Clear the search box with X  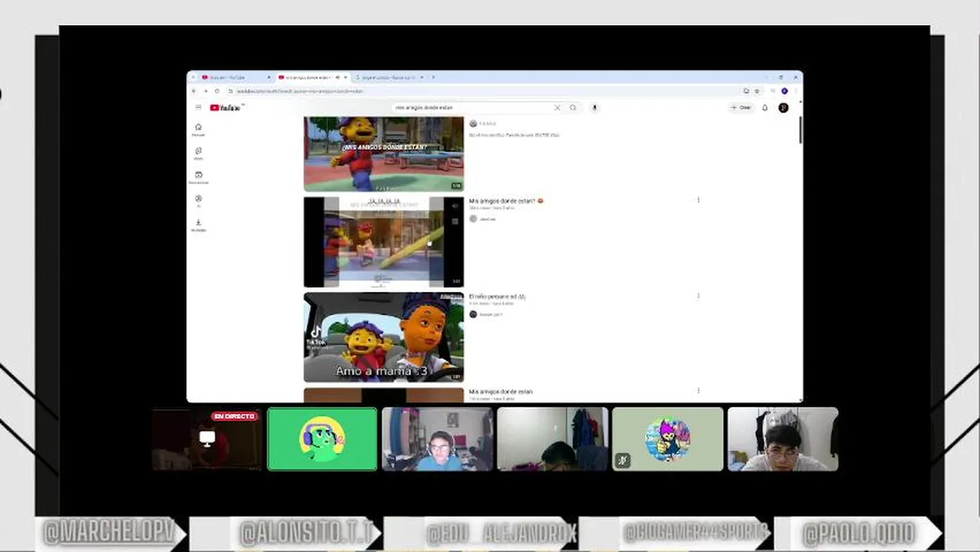click(x=557, y=108)
